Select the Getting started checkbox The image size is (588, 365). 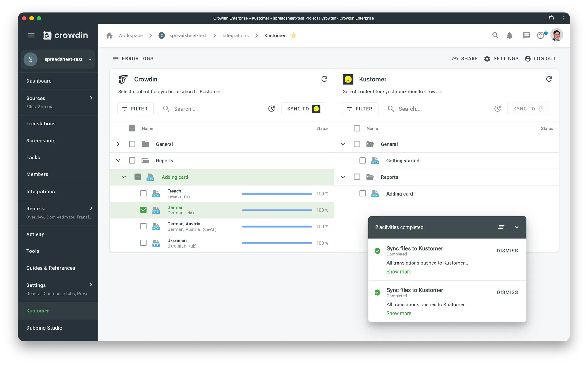(x=362, y=161)
